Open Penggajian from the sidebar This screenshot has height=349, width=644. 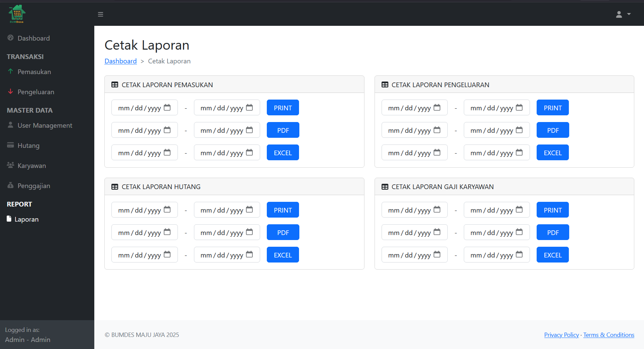[29, 186]
